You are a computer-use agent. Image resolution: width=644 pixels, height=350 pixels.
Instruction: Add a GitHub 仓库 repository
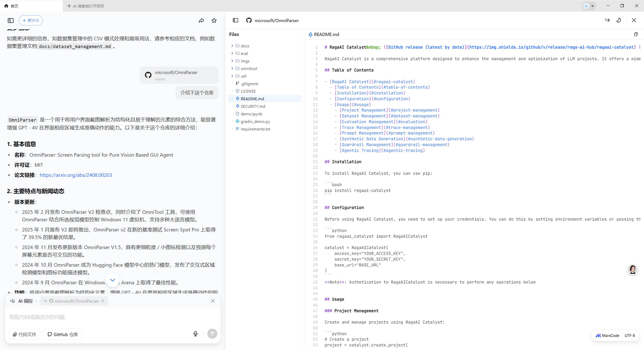click(x=63, y=334)
